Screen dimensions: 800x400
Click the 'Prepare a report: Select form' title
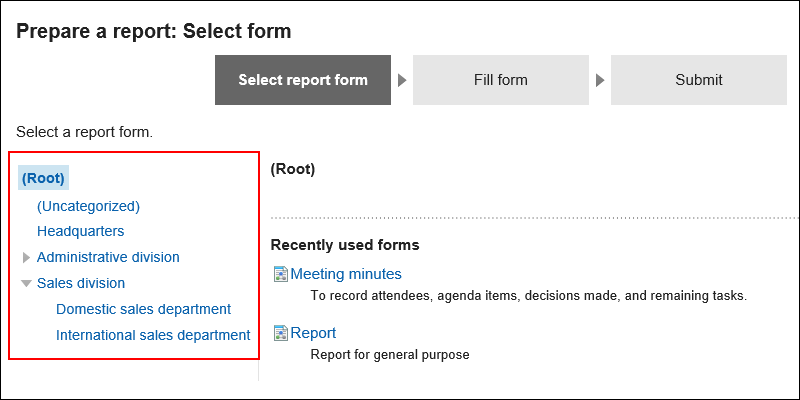154,31
